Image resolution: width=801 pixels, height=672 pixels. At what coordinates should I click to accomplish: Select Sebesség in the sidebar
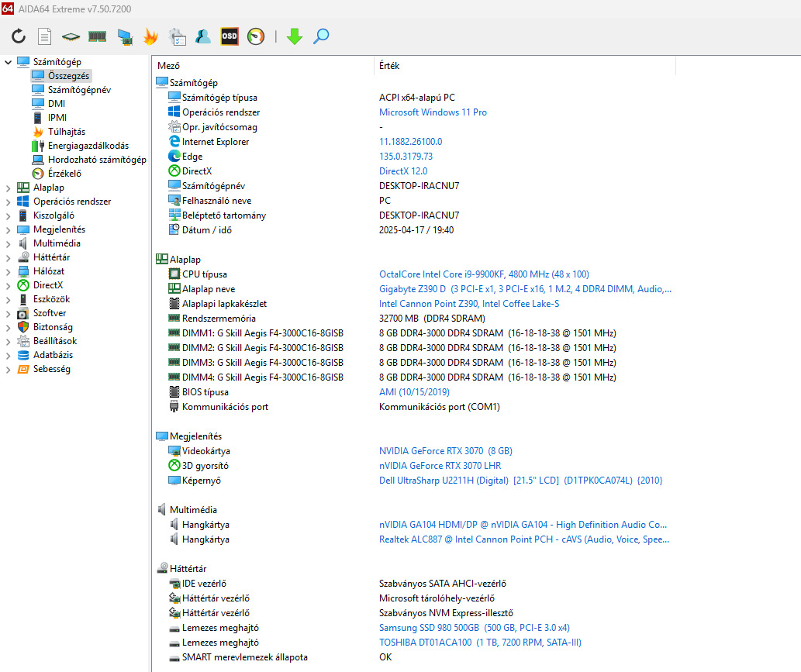pos(52,369)
